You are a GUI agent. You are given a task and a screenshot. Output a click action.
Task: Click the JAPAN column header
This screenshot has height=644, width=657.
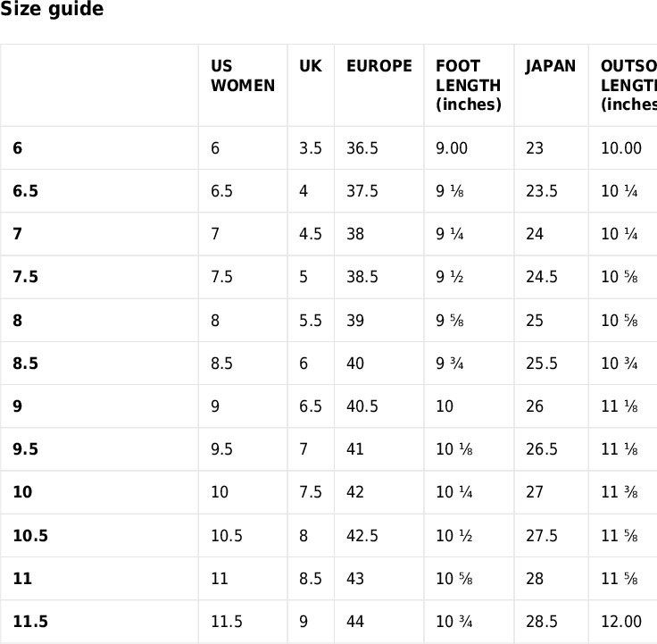[551, 66]
